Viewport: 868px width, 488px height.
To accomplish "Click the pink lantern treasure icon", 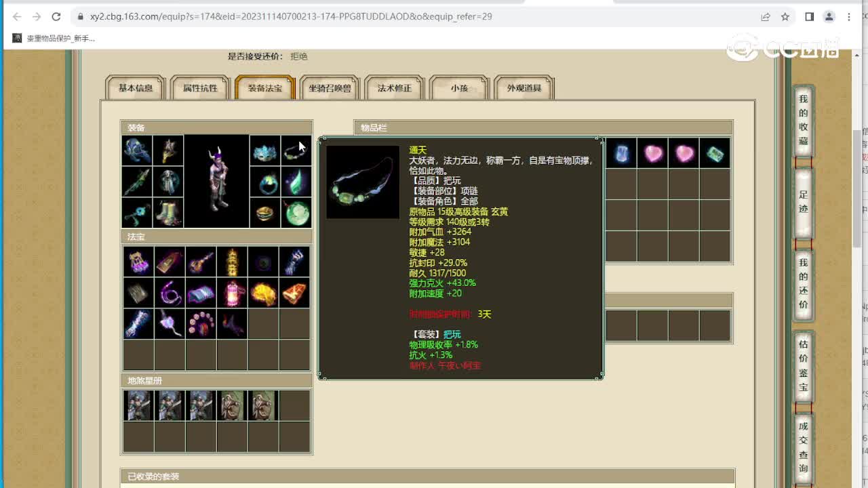I will click(232, 293).
